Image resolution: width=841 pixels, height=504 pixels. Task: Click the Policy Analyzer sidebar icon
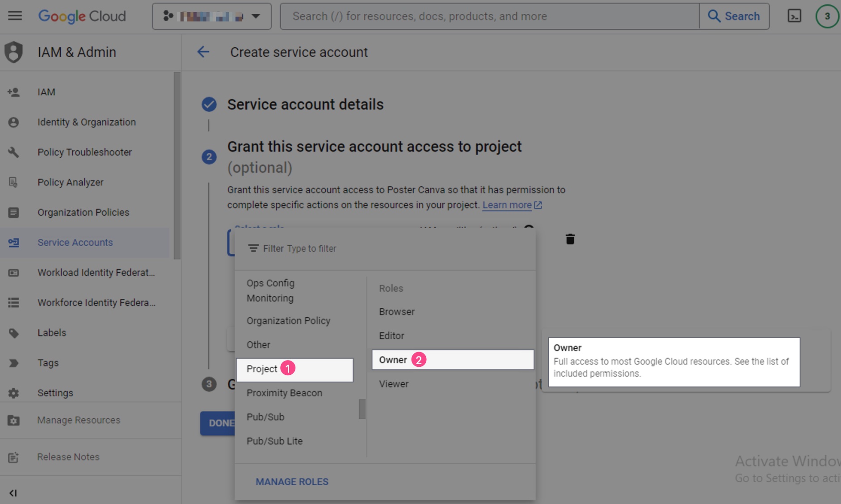[14, 182]
